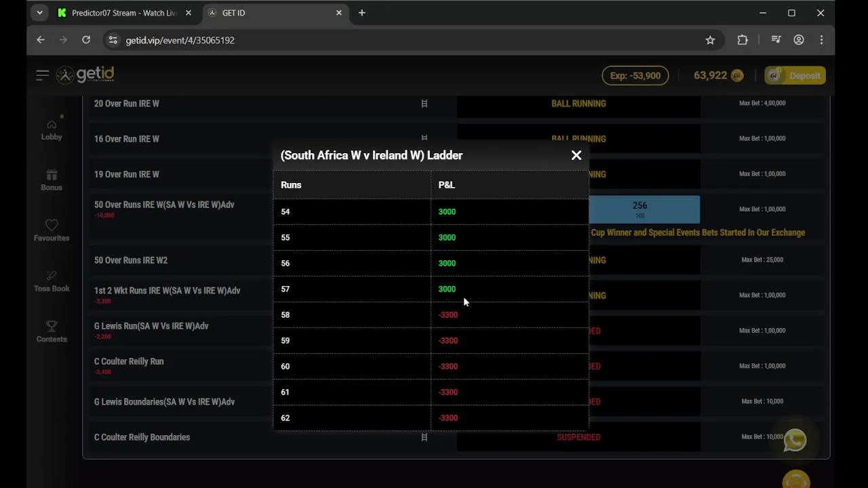Open browser media control icon

coord(776,40)
